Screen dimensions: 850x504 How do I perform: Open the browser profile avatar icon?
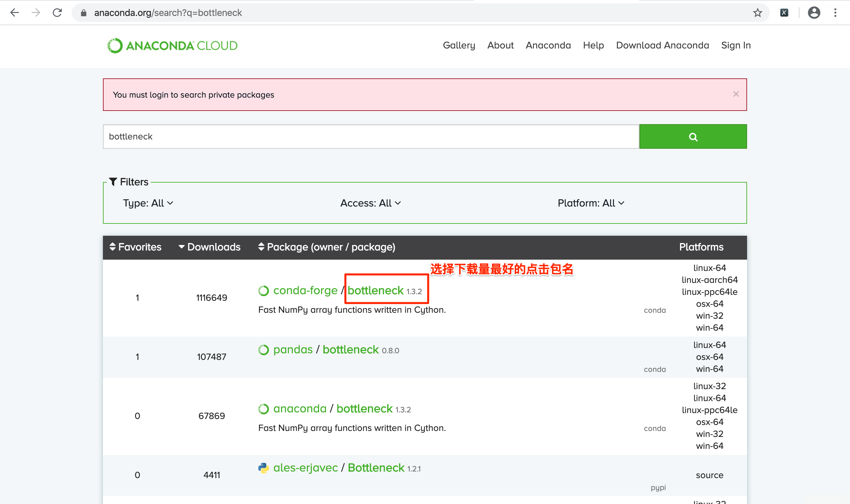[814, 13]
